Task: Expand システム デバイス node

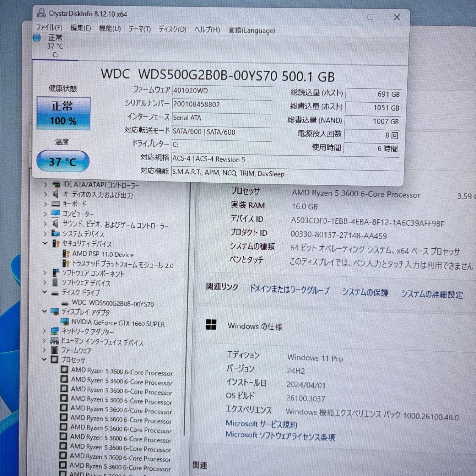Action: coord(45,234)
